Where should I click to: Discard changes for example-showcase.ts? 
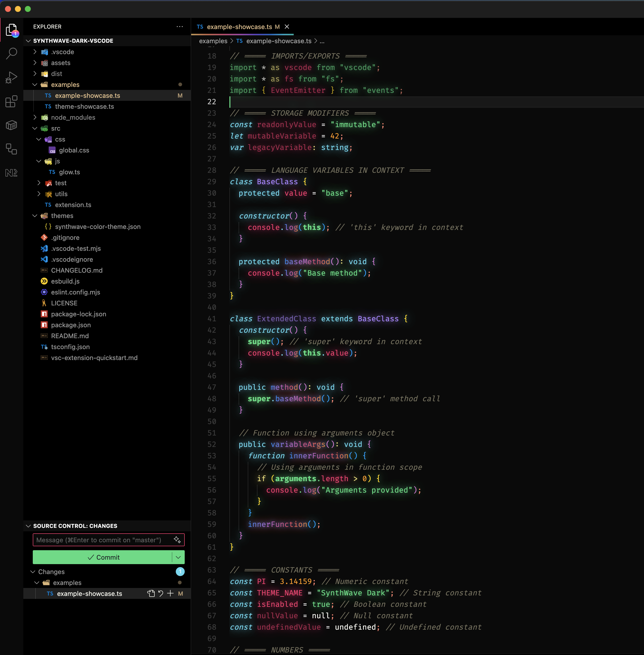coord(161,593)
